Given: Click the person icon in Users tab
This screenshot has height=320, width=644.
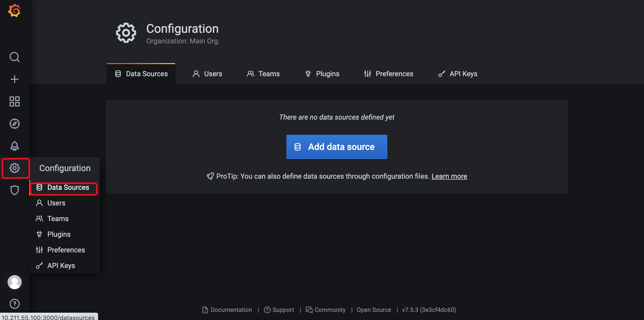Looking at the screenshot, I should [196, 74].
